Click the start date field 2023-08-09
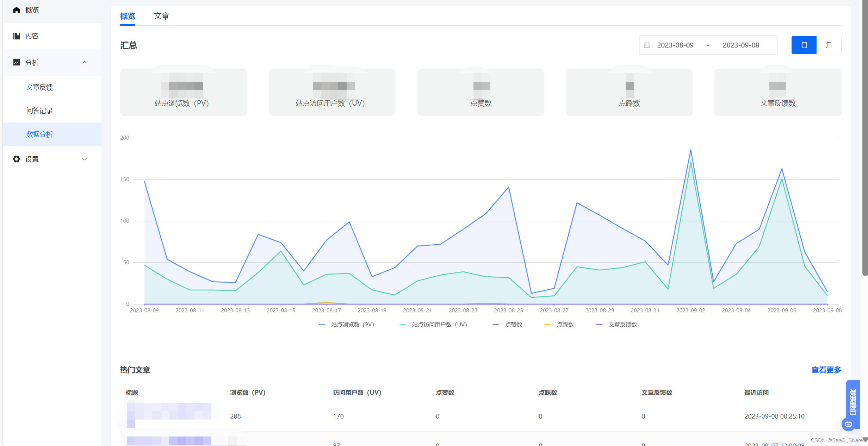Screen dimensions: 868x446 click(x=675, y=45)
